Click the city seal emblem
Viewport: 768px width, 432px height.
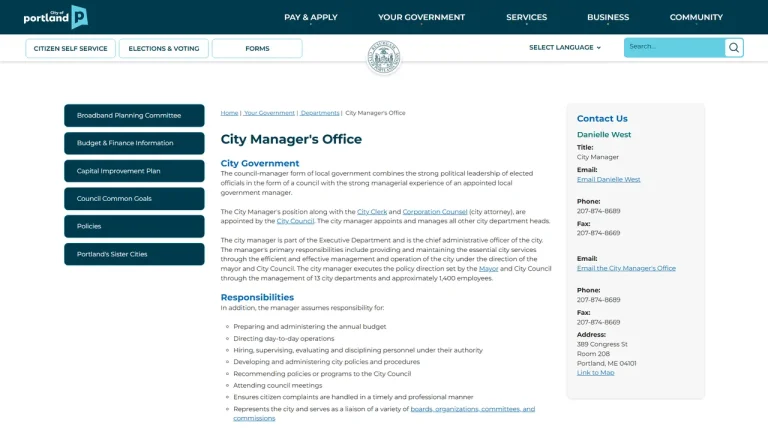click(384, 57)
